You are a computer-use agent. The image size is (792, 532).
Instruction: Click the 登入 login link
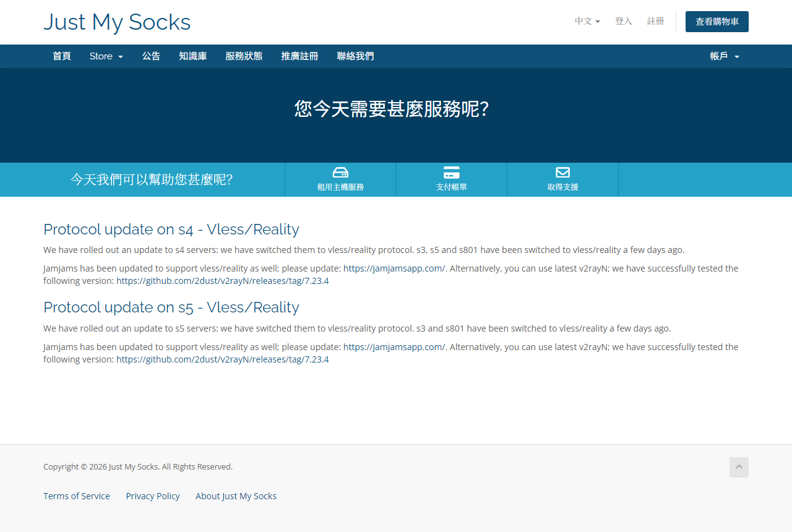[x=624, y=21]
